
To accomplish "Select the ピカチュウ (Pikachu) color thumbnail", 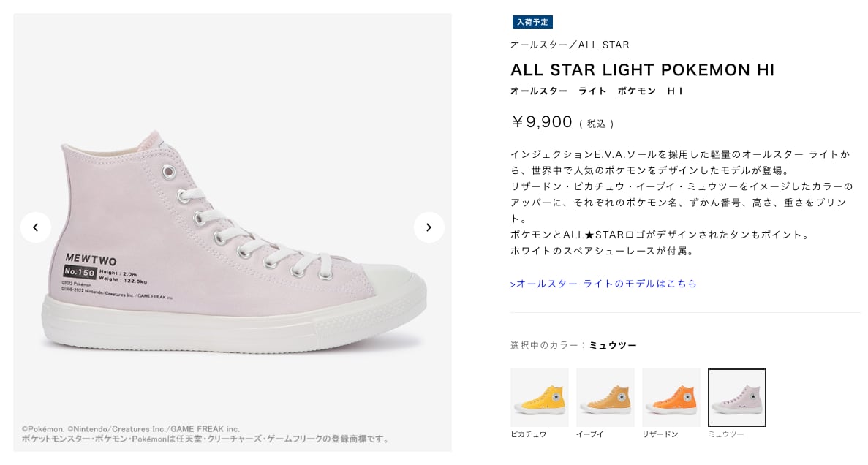I will tap(539, 397).
